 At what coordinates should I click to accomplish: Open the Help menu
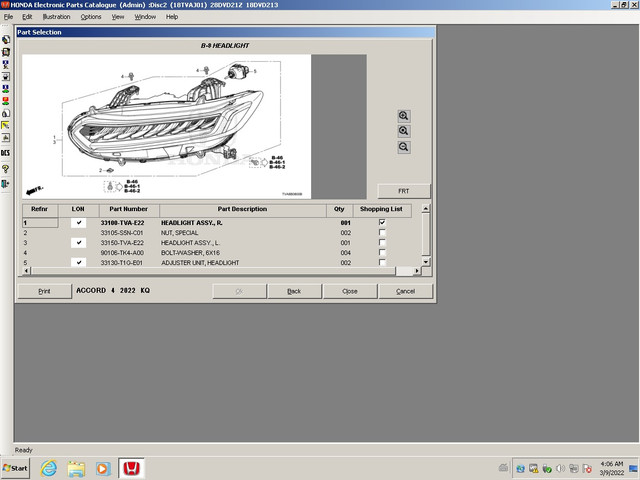coord(172,17)
